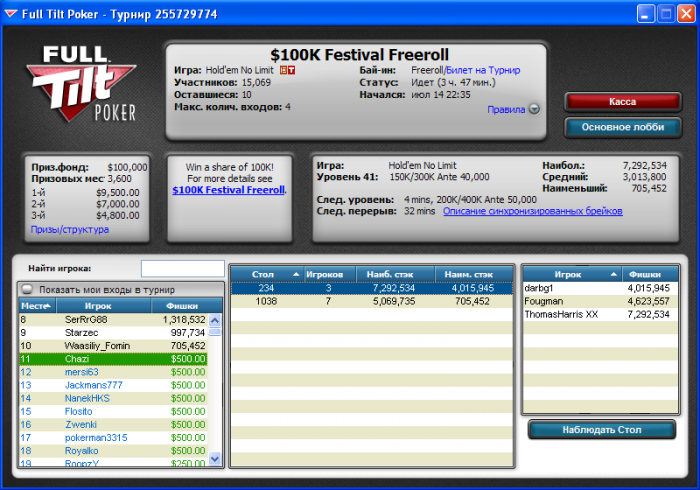Image resolution: width=700 pixels, height=490 pixels.
Task: Click the Full Tilt Poker logo
Action: (x=81, y=84)
